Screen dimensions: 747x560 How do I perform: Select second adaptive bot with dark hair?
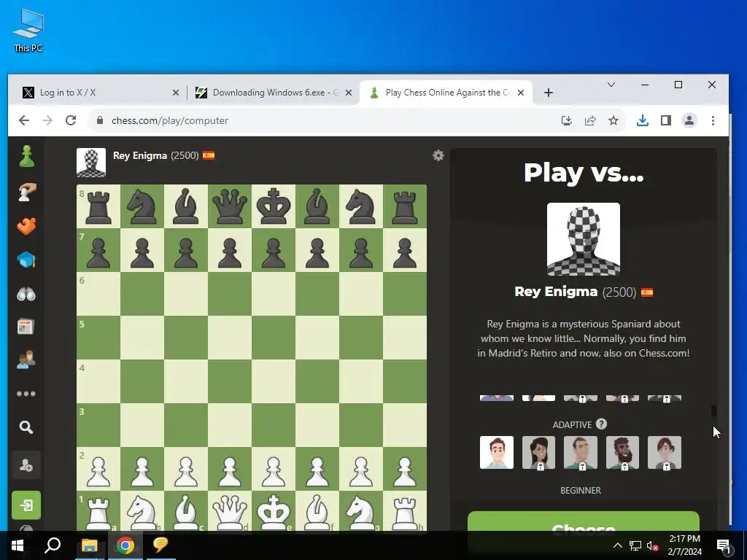538,452
